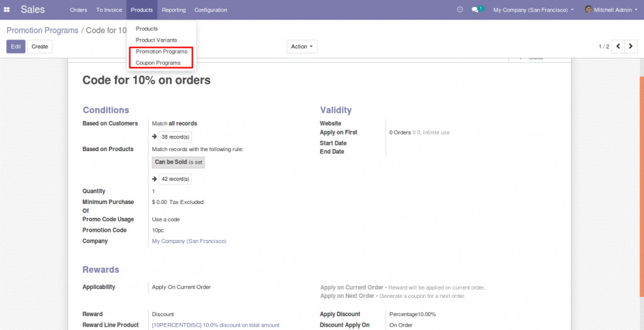Click the Products top menu
644x330 pixels.
[x=142, y=10]
